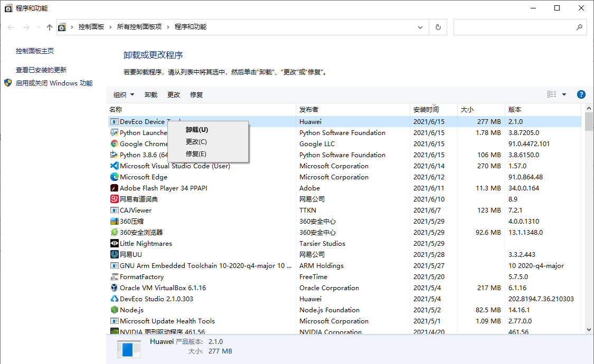Click the Python 3.8.6 installer icon
Viewport: 594px width, 364px height.
click(114, 155)
